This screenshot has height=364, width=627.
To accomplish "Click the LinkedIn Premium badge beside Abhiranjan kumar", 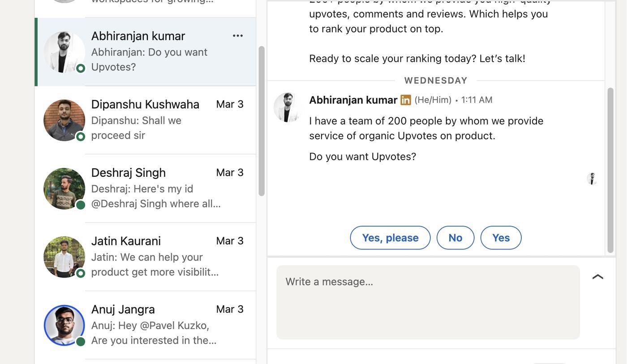I will point(405,100).
